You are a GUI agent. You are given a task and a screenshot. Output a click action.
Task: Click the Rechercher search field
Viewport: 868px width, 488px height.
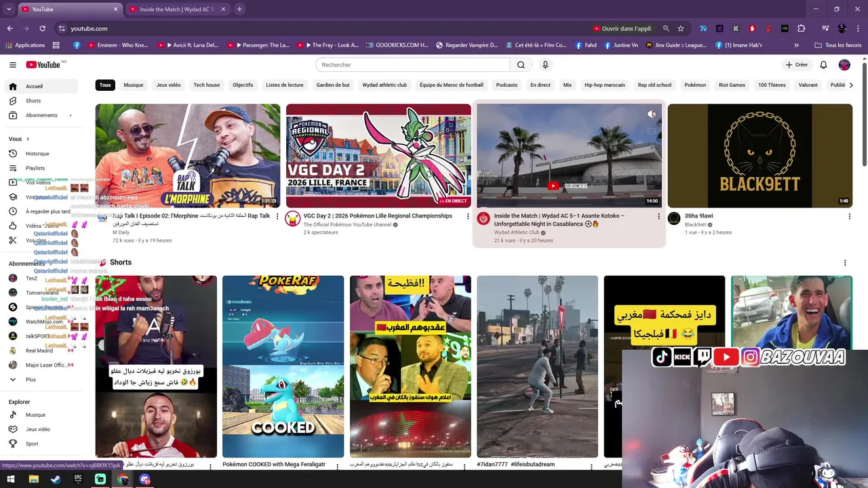(x=412, y=65)
